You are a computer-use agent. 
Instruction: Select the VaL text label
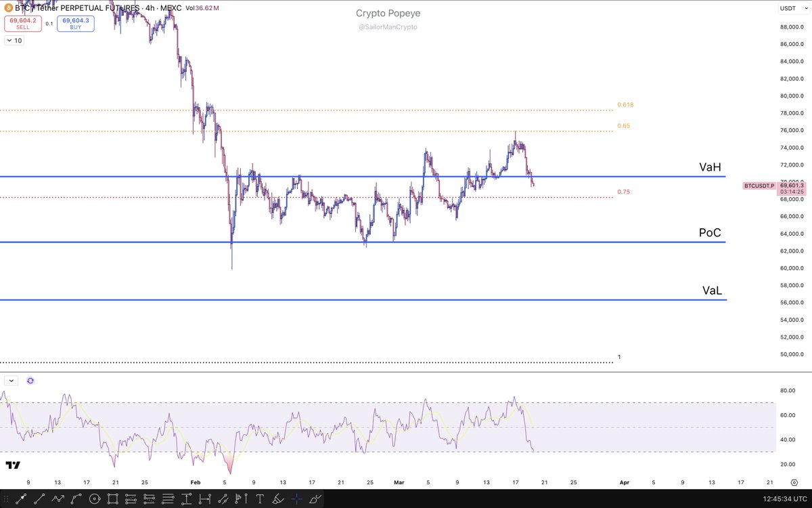(713, 291)
